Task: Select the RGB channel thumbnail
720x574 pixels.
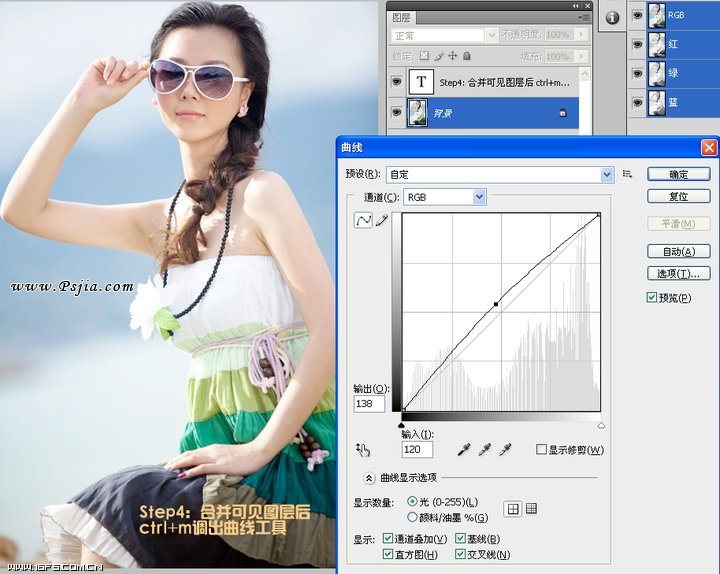Action: click(x=657, y=15)
